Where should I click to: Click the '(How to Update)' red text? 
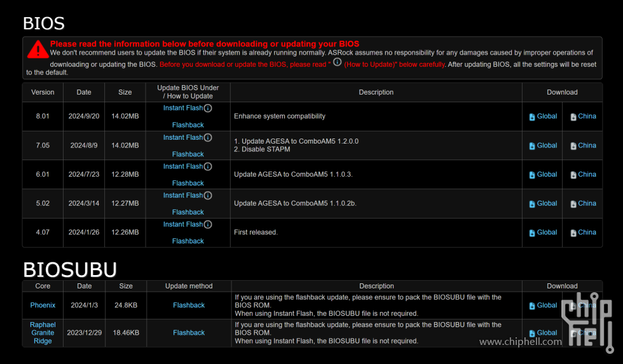pyautogui.click(x=370, y=64)
